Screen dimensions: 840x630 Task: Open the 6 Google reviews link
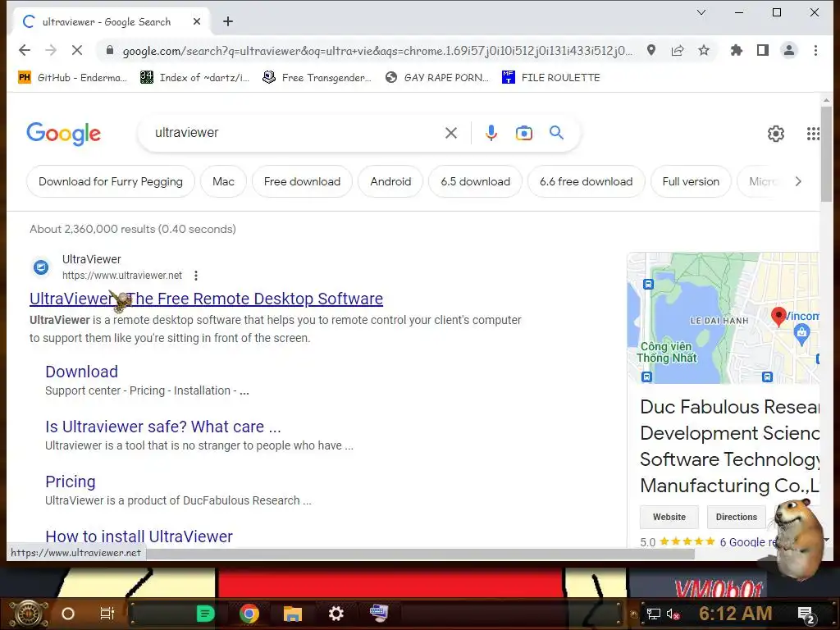[748, 541]
